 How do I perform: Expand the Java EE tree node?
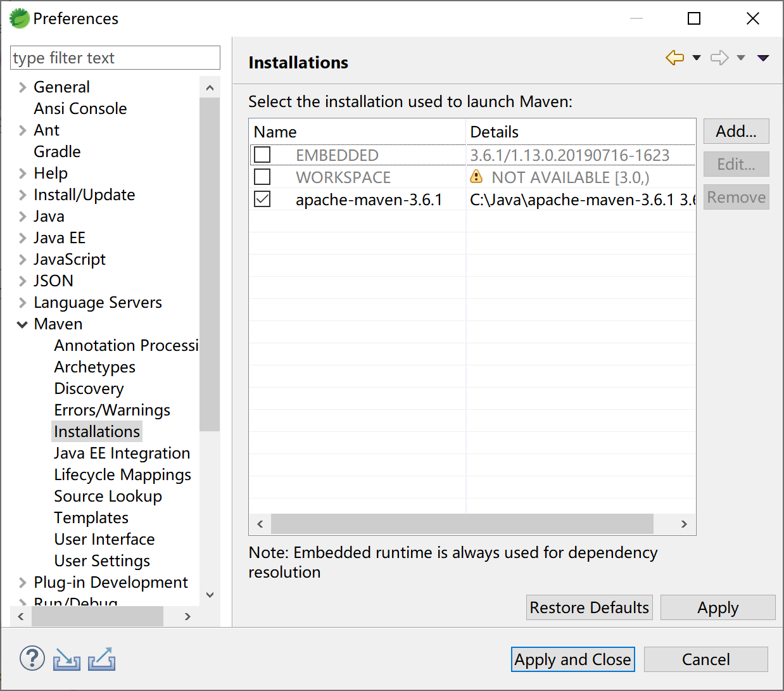(23, 238)
